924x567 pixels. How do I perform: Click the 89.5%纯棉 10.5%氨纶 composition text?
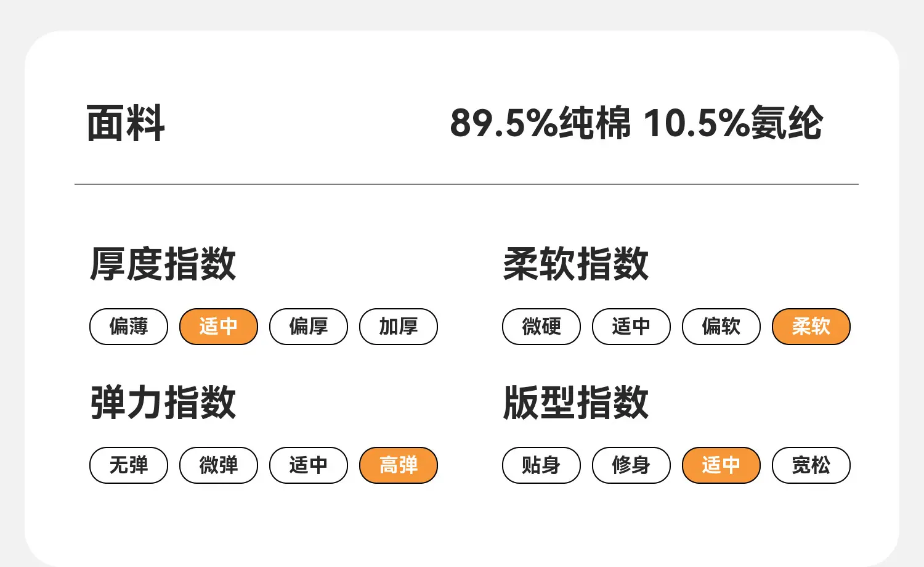pos(636,123)
